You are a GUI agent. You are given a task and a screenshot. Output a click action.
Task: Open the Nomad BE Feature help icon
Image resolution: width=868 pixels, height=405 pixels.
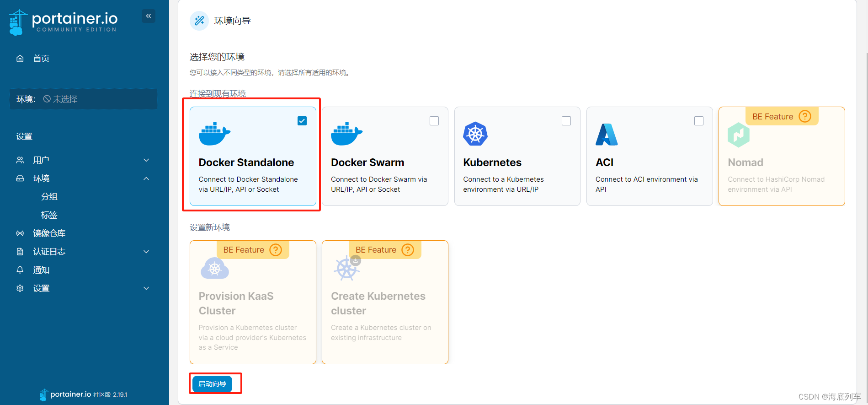coord(805,116)
